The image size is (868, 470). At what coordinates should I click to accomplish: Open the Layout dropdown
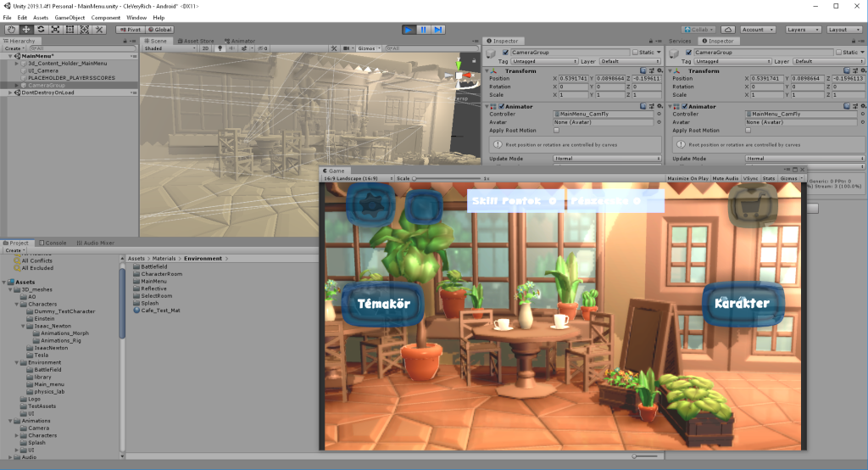(843, 30)
